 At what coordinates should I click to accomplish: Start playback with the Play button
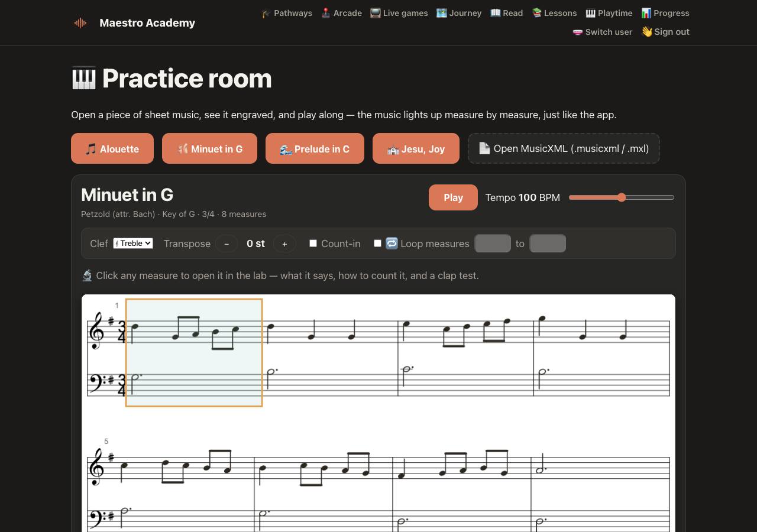pos(453,197)
